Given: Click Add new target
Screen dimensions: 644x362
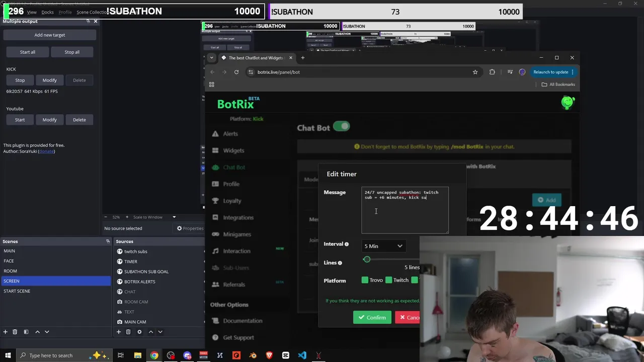Looking at the screenshot, I should point(50,35).
